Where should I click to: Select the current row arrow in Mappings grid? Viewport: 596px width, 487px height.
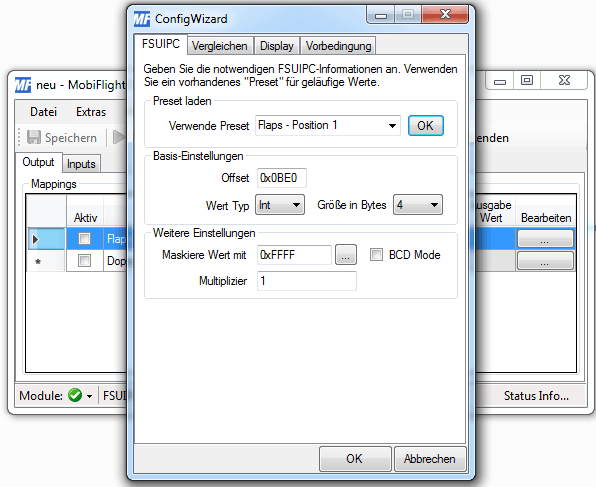click(x=36, y=239)
